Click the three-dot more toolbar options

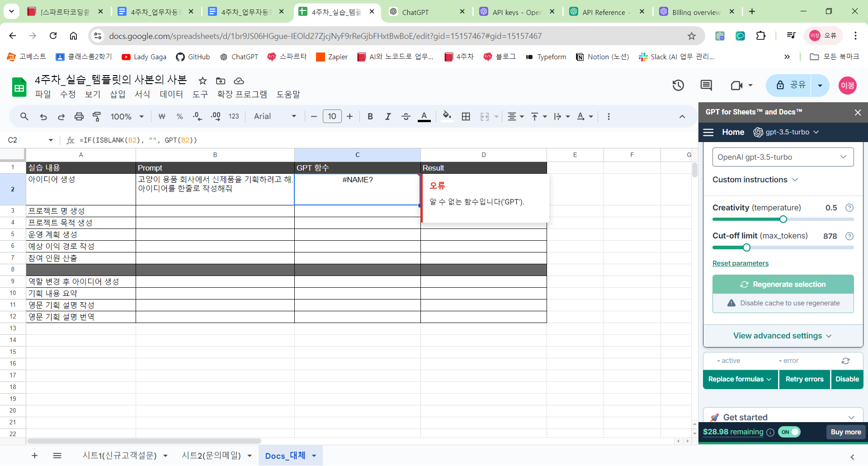(609, 117)
